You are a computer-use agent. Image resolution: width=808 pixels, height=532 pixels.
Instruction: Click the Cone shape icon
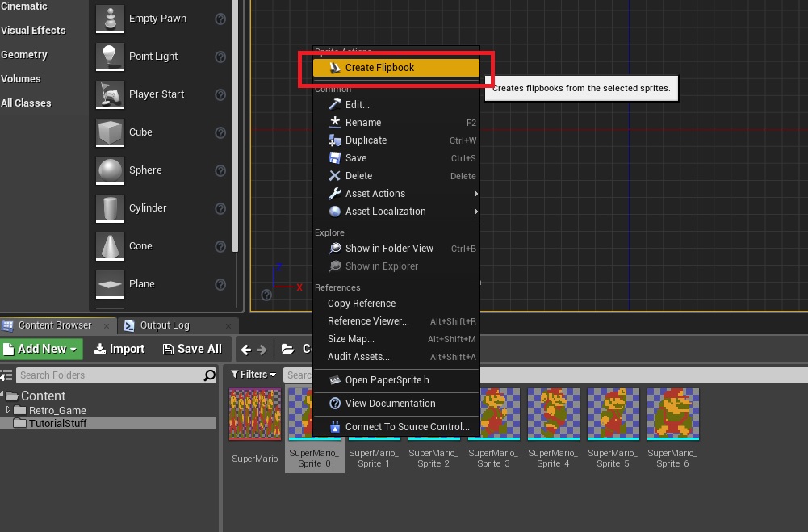[109, 246]
